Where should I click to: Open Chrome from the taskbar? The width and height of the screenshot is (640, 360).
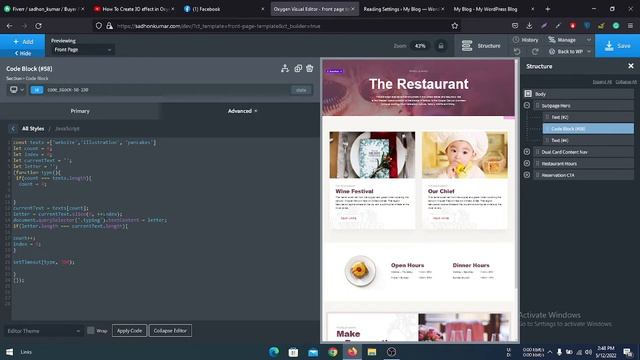(x=333, y=352)
